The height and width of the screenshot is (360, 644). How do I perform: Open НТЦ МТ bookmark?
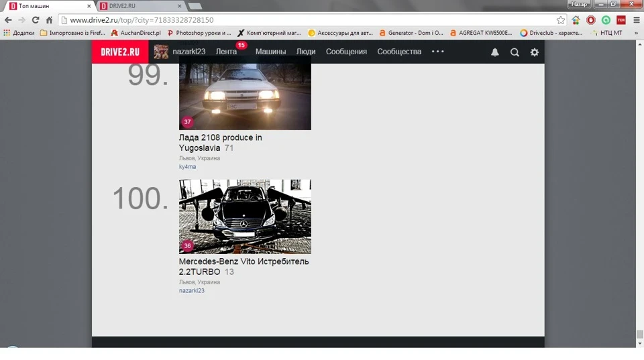click(606, 33)
